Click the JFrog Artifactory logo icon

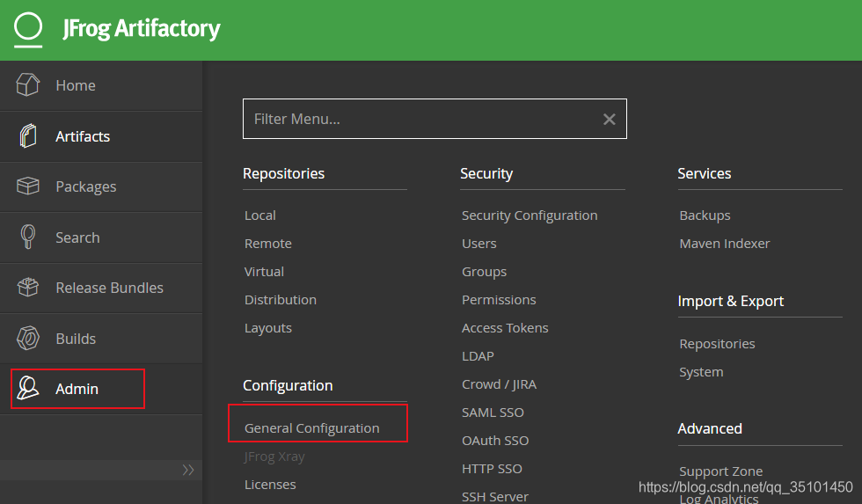(28, 30)
